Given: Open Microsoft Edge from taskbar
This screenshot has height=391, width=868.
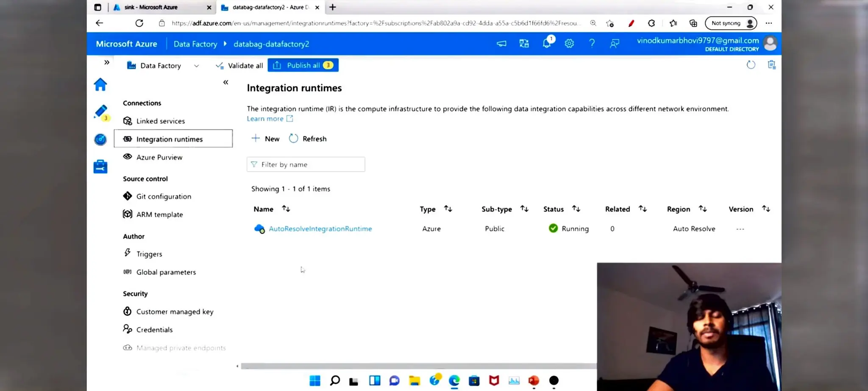Looking at the screenshot, I should [x=454, y=380].
